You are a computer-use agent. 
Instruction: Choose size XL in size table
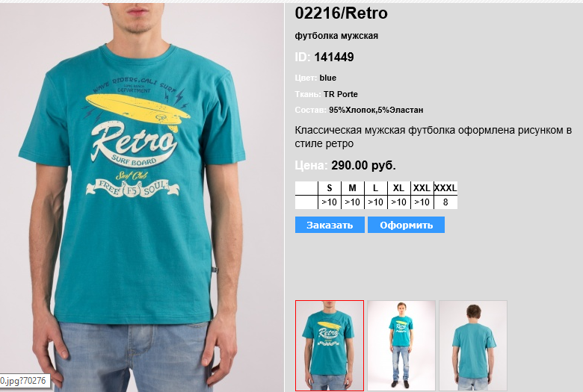(x=398, y=188)
